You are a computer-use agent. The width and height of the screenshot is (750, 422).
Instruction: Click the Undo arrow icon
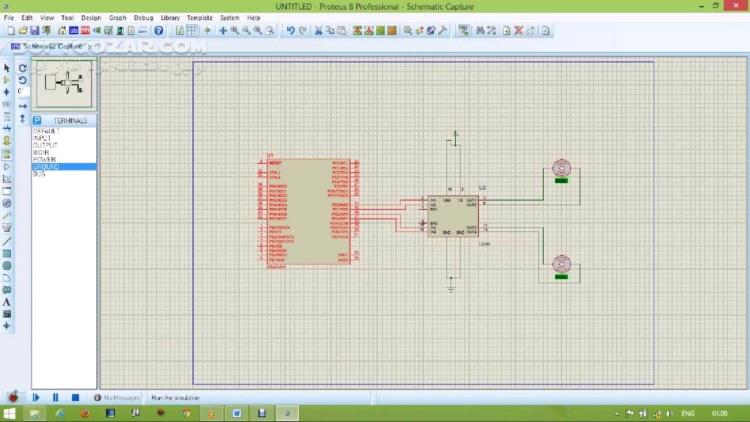coord(290,31)
